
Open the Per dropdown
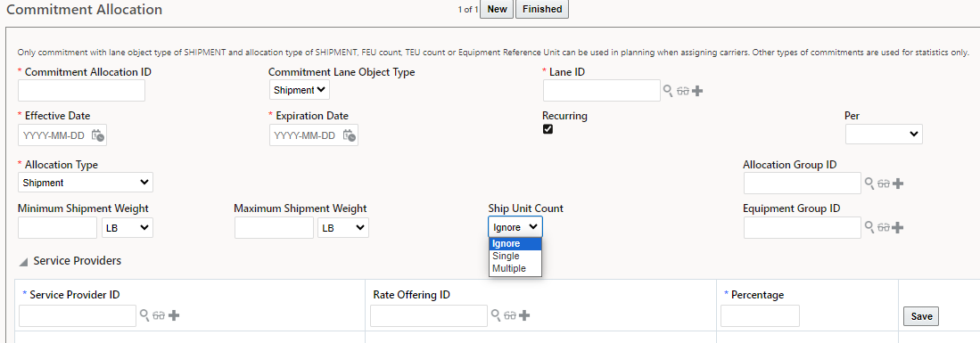click(x=884, y=134)
